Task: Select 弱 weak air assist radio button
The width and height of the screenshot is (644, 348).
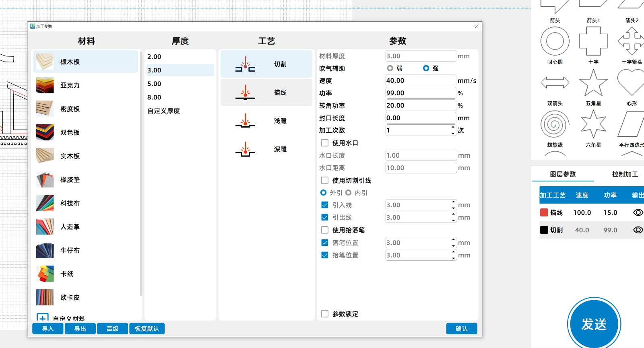Action: click(x=390, y=68)
